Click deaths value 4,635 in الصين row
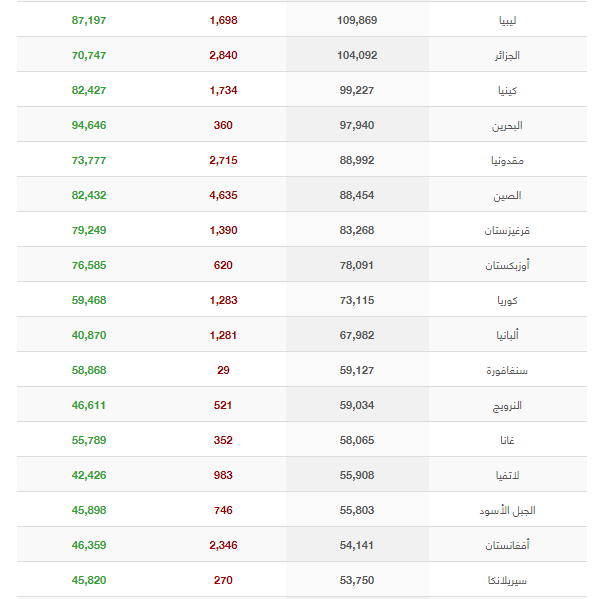 [223, 195]
